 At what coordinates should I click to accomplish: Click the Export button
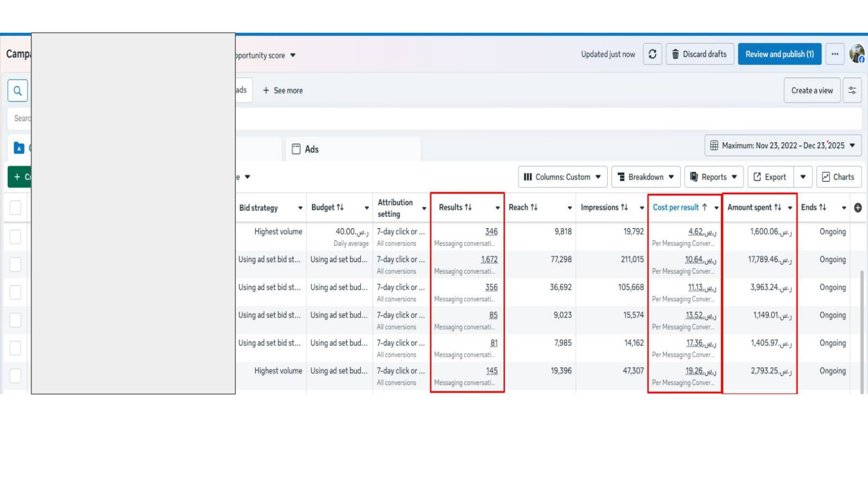(770, 177)
